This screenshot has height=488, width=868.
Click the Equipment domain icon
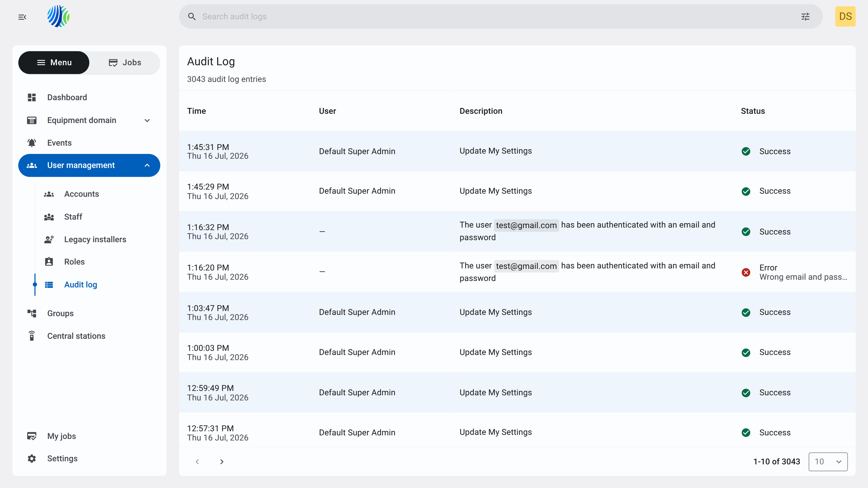coord(32,120)
